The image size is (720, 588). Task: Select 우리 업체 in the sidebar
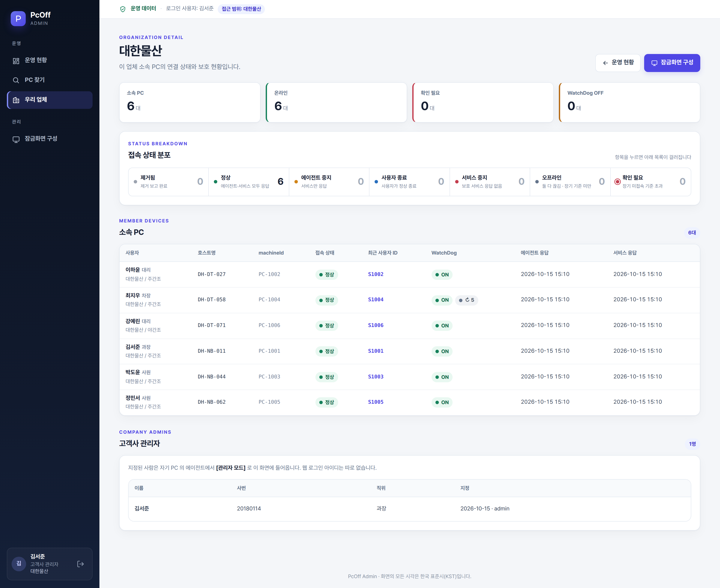click(50, 100)
